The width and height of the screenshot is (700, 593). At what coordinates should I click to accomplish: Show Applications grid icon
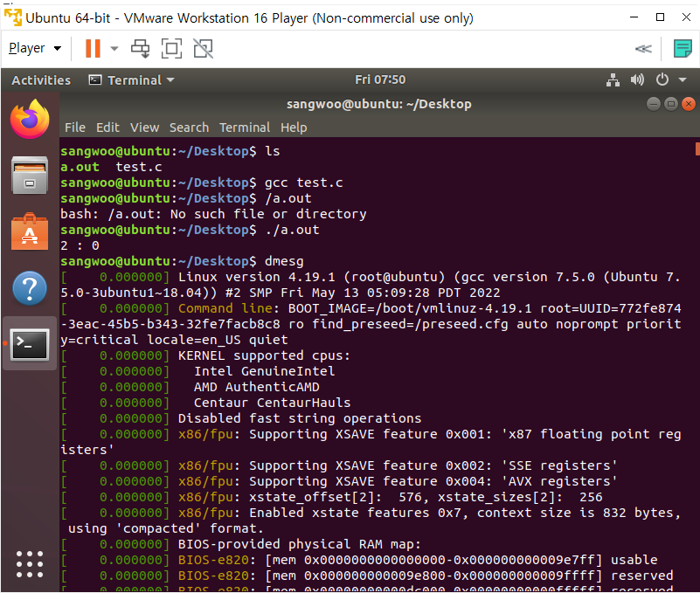click(x=30, y=564)
